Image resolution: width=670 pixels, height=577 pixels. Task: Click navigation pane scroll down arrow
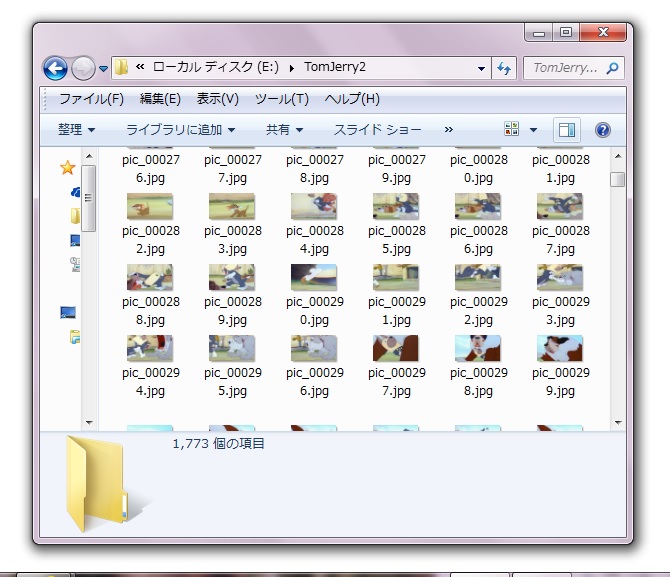tap(89, 423)
